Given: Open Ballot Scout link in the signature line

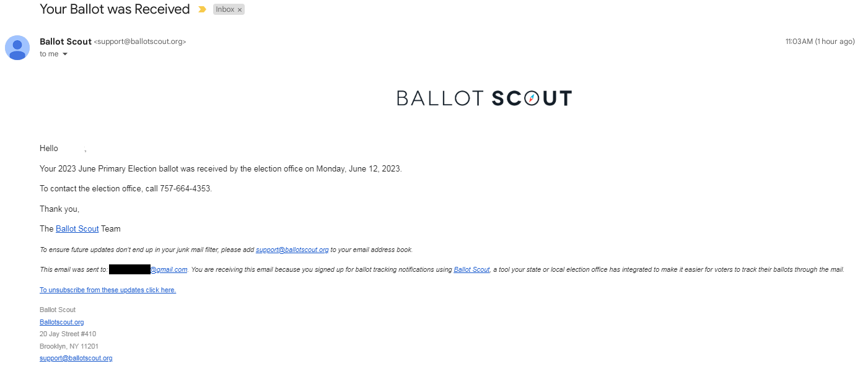Looking at the screenshot, I should (77, 228).
